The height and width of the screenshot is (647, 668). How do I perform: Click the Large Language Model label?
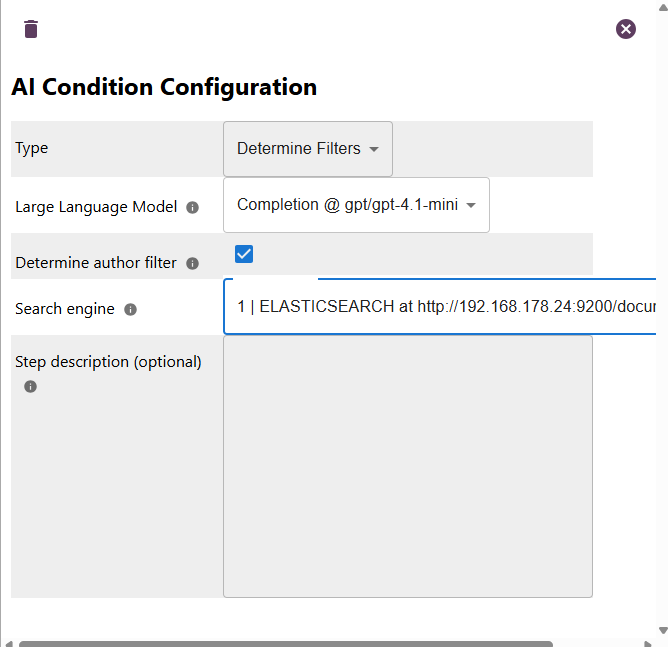pyautogui.click(x=96, y=207)
